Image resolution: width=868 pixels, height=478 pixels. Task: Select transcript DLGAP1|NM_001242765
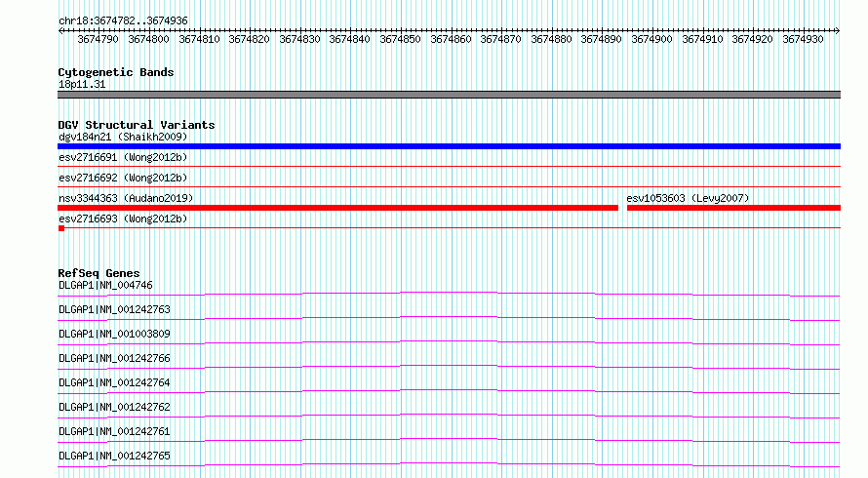coord(114,456)
